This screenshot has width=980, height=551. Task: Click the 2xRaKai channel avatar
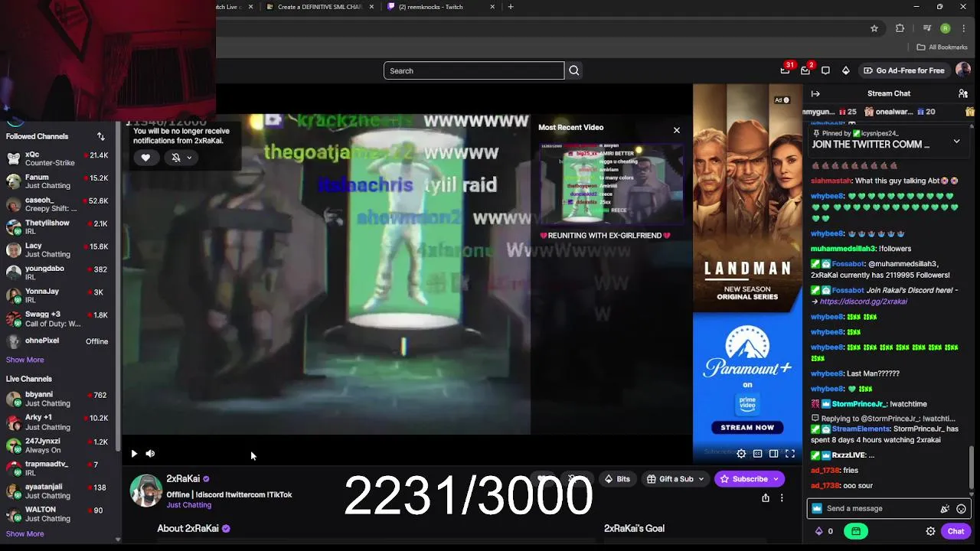[x=145, y=491]
